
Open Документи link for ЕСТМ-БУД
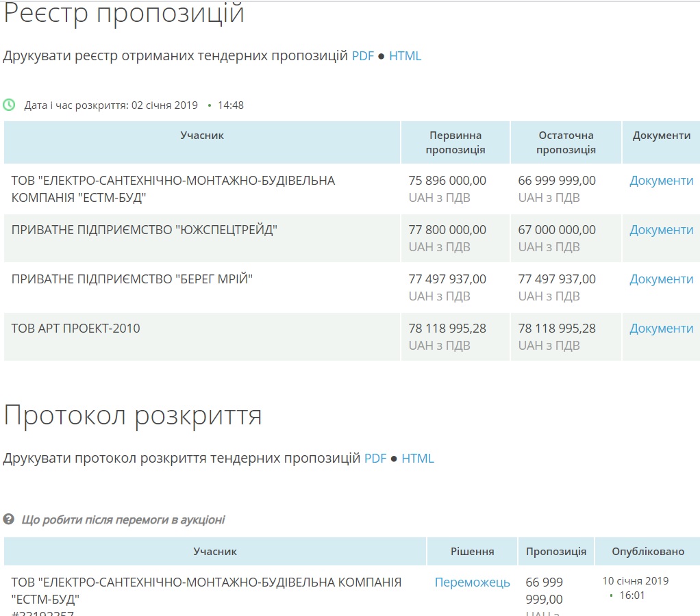661,181
